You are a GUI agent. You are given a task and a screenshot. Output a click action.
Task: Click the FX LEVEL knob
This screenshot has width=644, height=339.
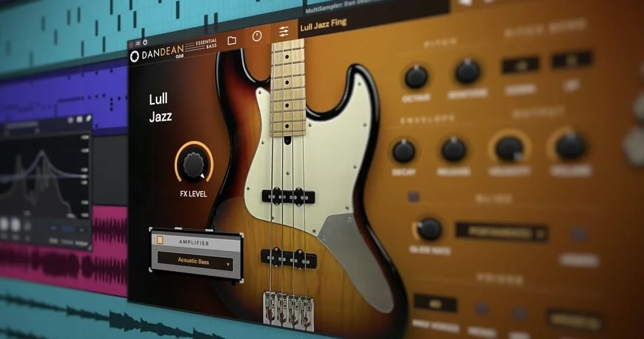click(x=193, y=165)
